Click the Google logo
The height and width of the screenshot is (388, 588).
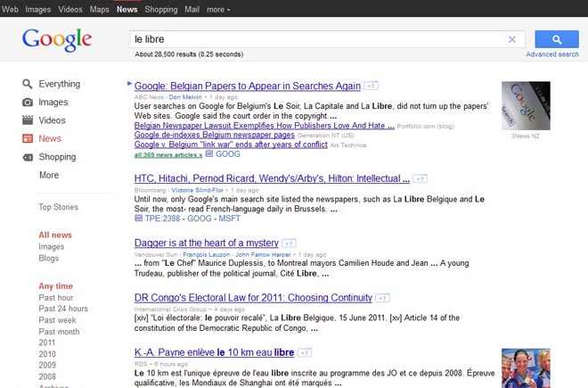click(x=57, y=40)
